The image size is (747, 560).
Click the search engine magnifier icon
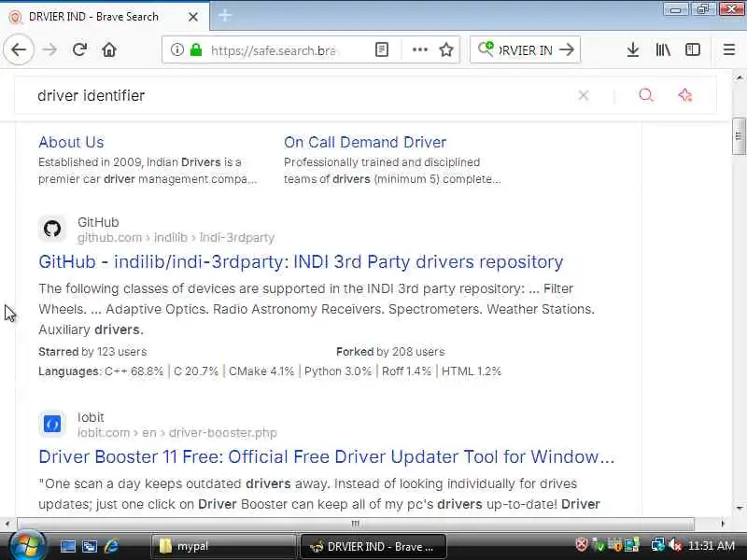pos(486,49)
